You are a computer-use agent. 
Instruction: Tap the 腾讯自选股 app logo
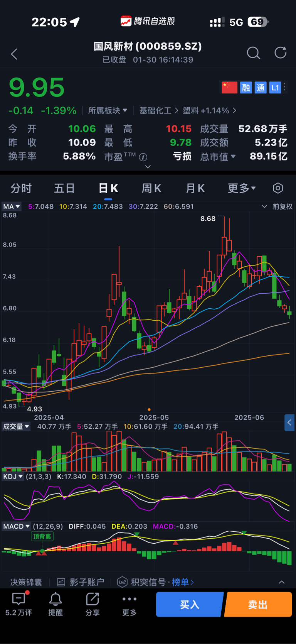click(x=148, y=21)
